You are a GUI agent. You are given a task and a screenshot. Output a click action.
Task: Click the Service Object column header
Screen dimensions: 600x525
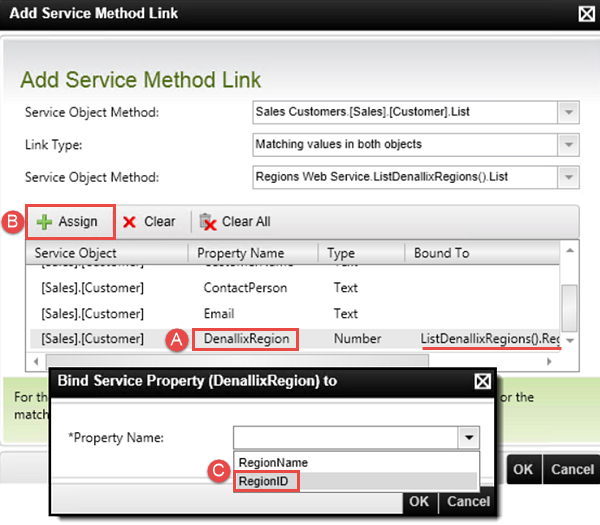[x=107, y=253]
